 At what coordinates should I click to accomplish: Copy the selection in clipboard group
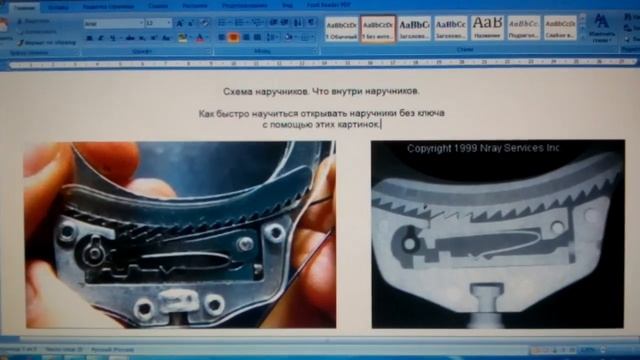click(37, 31)
